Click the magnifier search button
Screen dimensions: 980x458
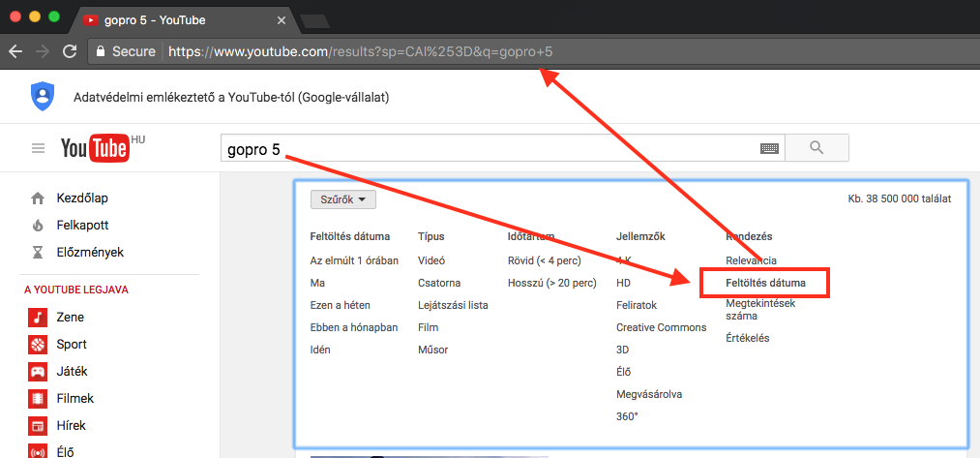(x=816, y=148)
